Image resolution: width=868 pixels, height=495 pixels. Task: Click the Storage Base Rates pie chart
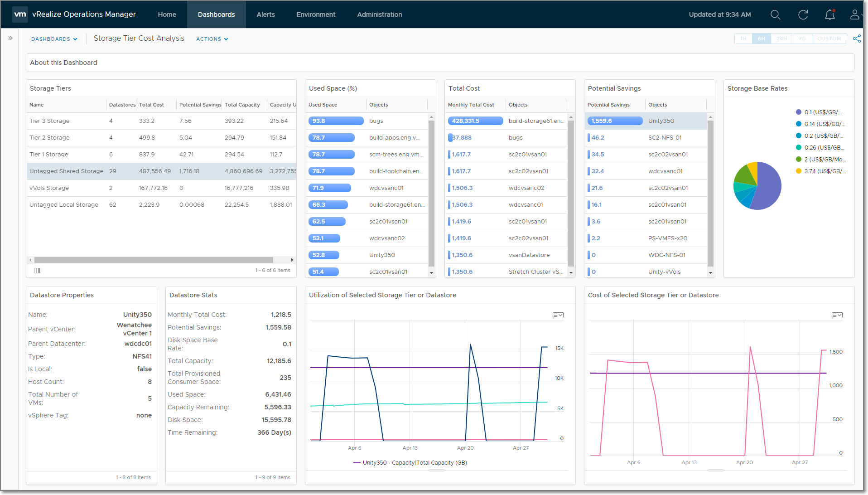point(757,186)
